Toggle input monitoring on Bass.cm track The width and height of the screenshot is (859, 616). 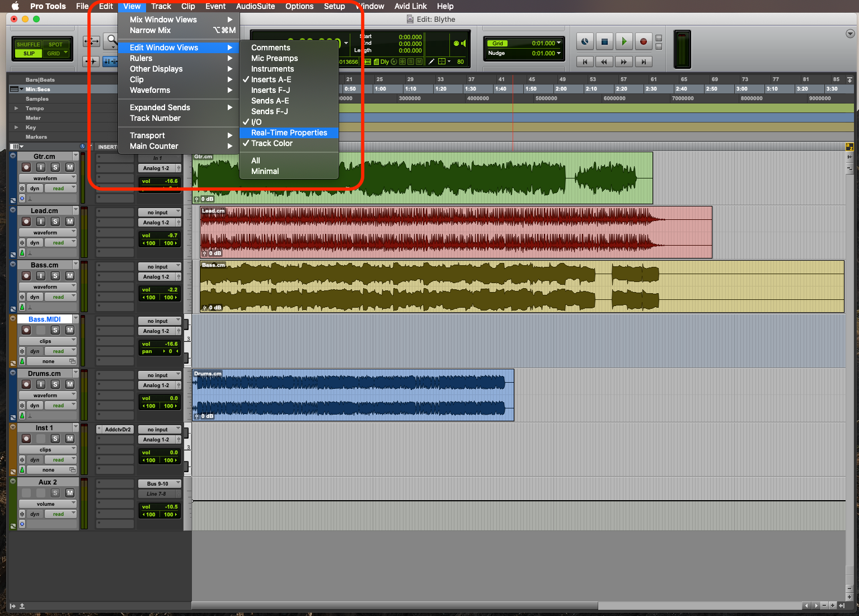[41, 276]
